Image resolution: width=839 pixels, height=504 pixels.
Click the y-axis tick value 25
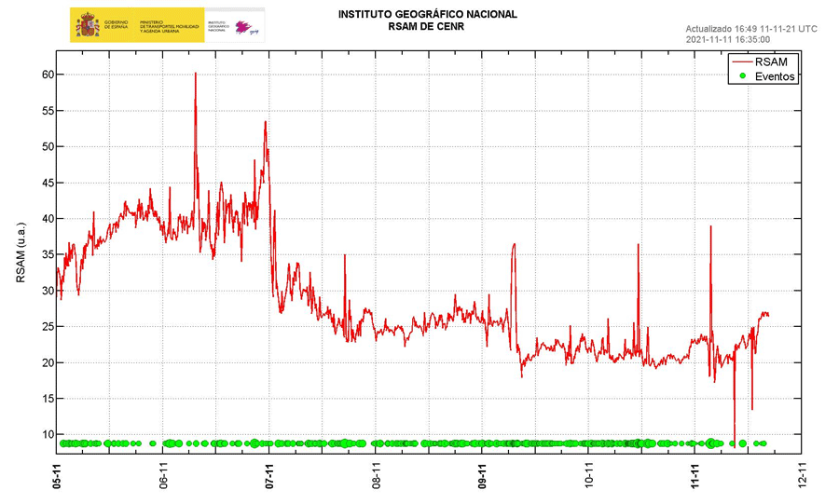(x=48, y=327)
